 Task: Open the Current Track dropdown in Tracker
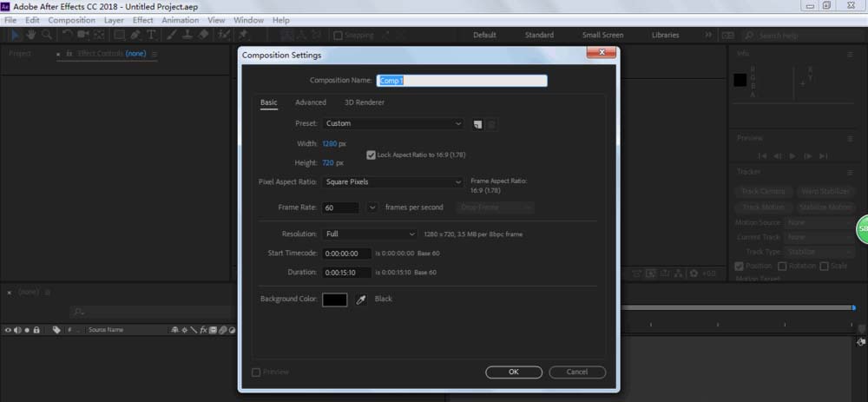pos(819,237)
